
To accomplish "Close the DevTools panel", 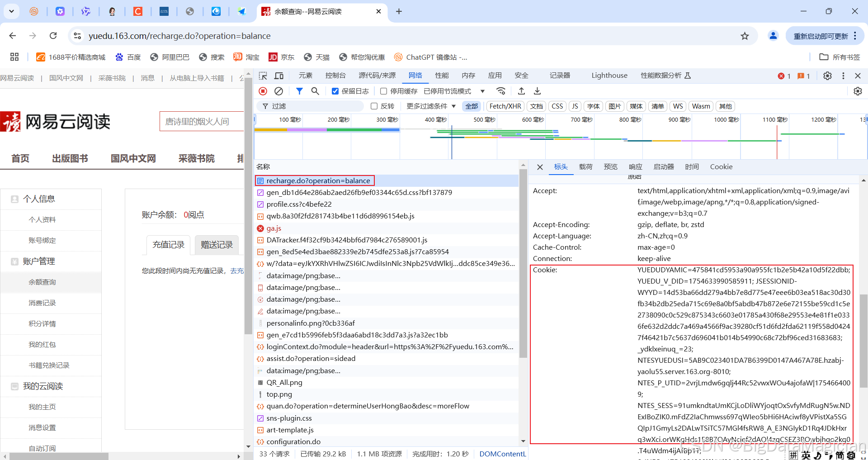I will 858,76.
